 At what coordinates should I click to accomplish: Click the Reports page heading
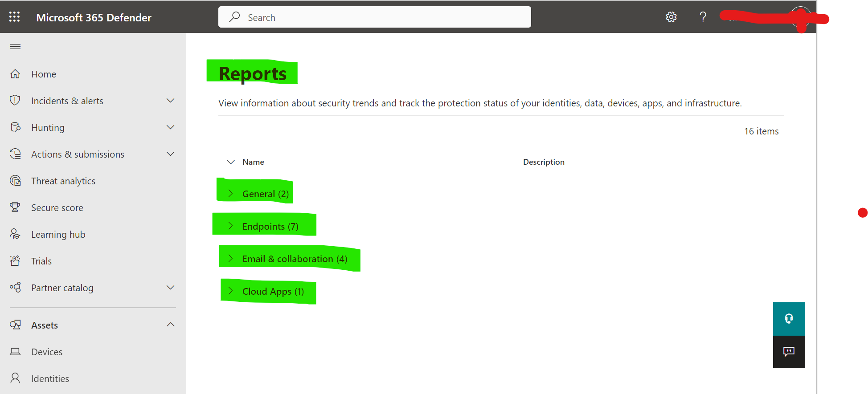point(253,73)
